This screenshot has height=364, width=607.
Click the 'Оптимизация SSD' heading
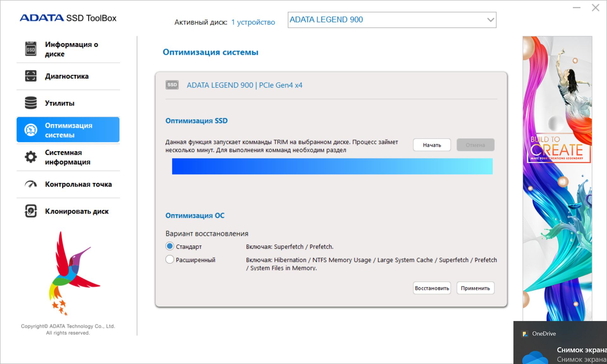(196, 121)
